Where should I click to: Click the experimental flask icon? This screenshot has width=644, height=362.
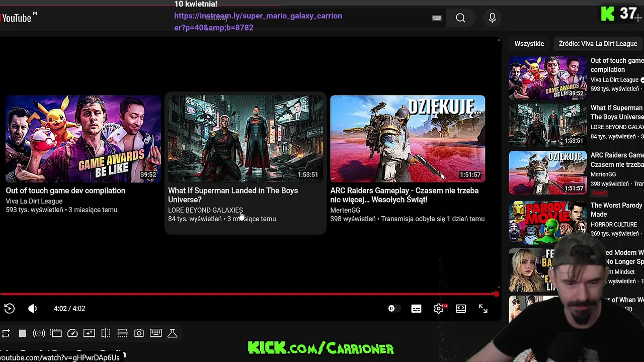tap(172, 333)
